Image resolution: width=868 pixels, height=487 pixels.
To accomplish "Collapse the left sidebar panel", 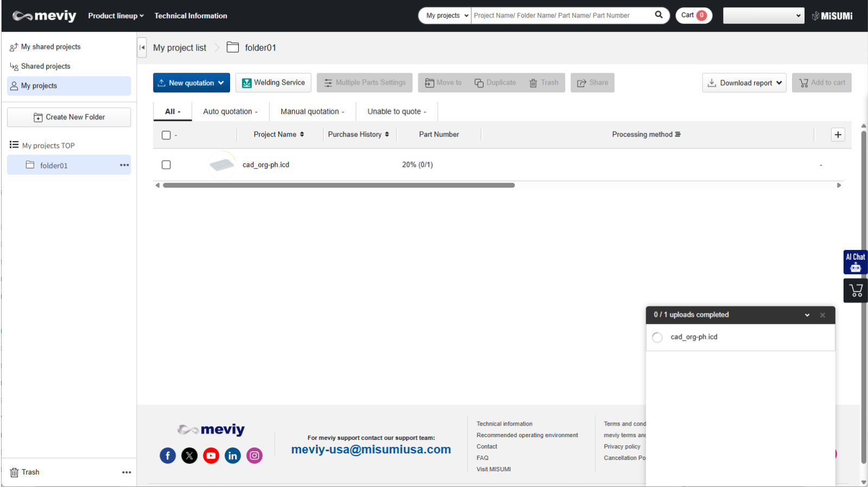I will [142, 48].
